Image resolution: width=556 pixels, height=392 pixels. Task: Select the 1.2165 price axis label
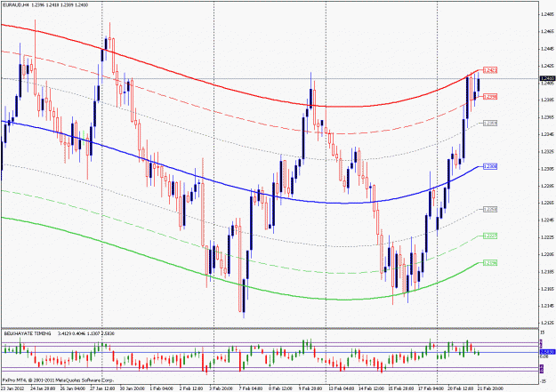(548, 289)
